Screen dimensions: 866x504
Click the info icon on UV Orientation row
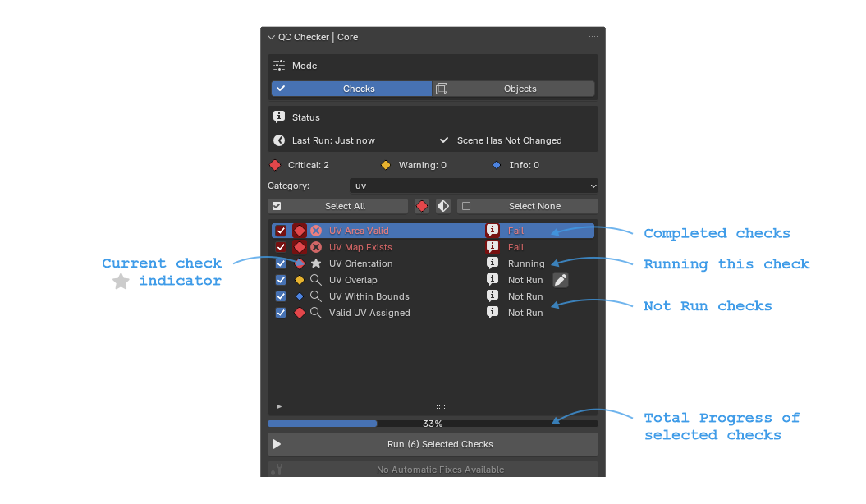click(x=492, y=263)
